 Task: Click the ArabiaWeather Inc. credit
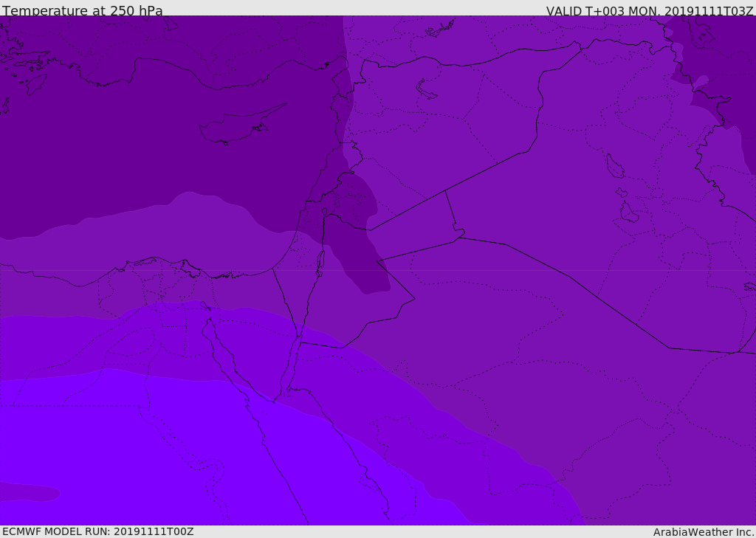tap(704, 532)
